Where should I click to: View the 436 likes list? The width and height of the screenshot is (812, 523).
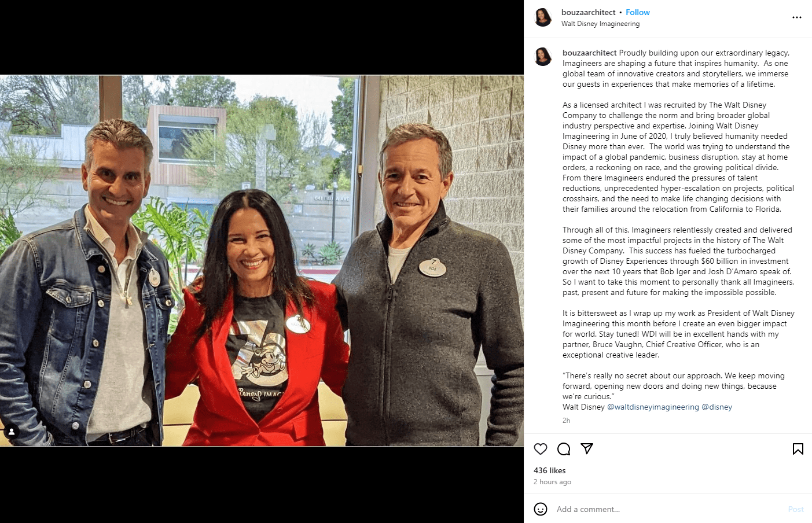tap(549, 470)
